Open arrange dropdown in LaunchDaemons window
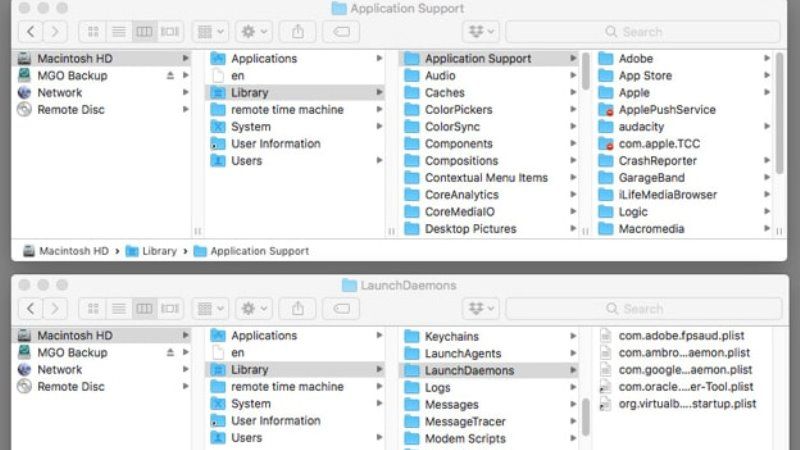The height and width of the screenshot is (450, 800). (x=211, y=309)
